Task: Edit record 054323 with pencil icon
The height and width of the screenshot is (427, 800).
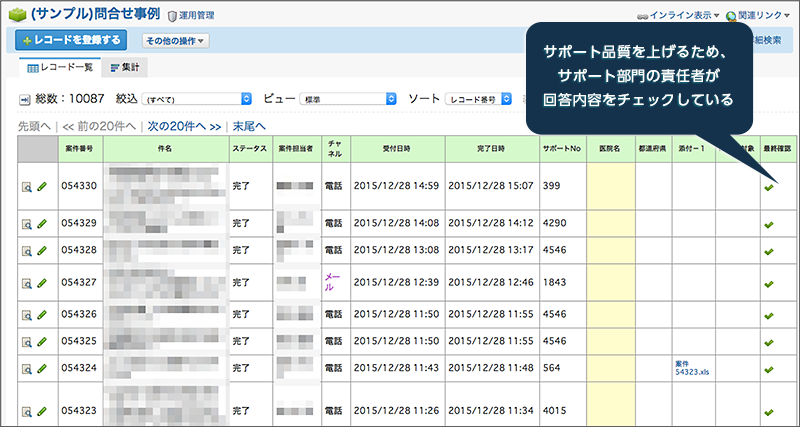Action: (x=42, y=411)
